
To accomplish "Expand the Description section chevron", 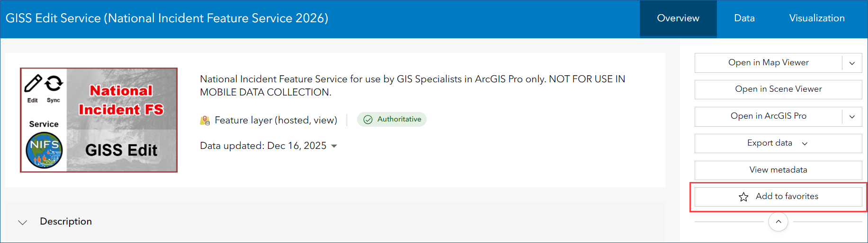I will tap(22, 222).
